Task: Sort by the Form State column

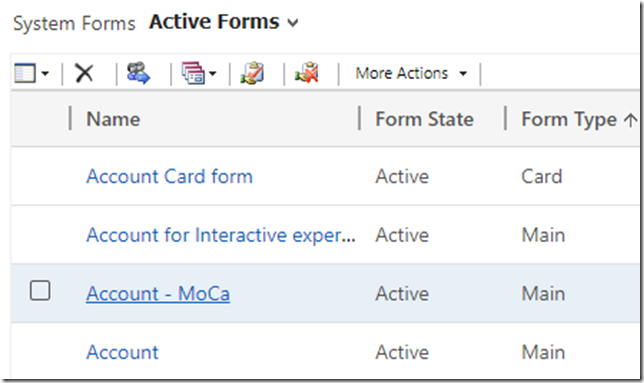Action: (x=424, y=119)
